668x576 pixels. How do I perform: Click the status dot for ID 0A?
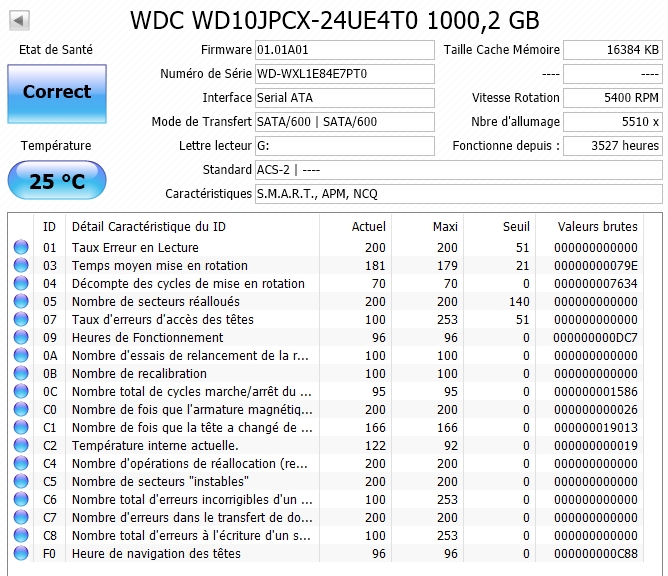point(21,355)
